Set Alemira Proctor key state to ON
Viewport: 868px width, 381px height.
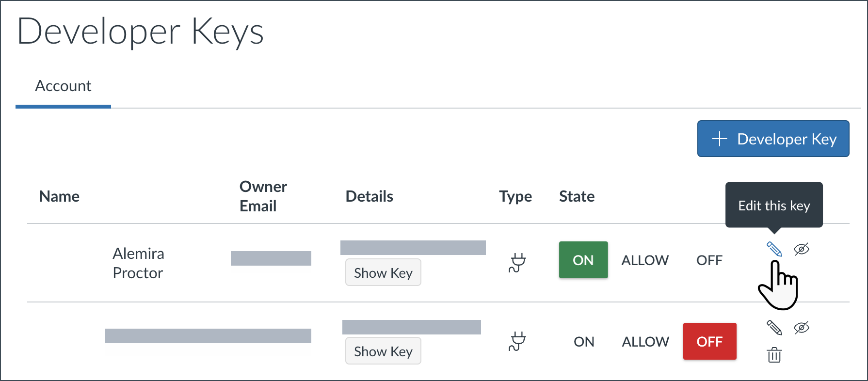583,260
